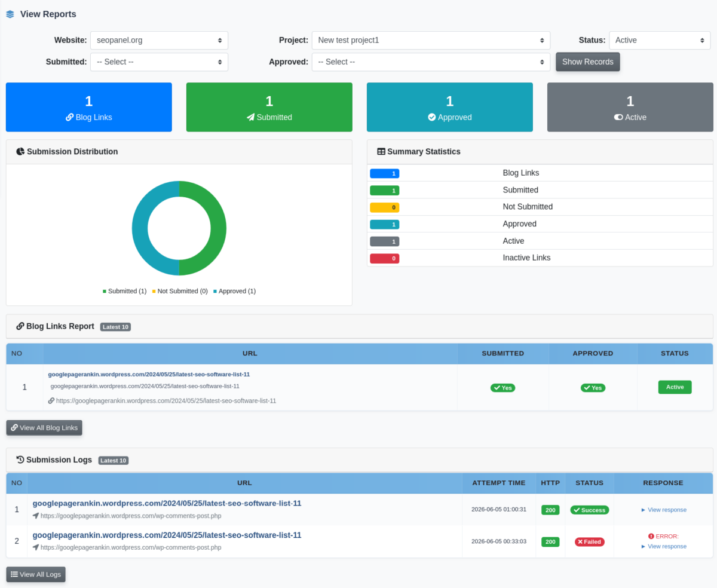
Task: Click the green Active status button in blog row
Action: (675, 387)
